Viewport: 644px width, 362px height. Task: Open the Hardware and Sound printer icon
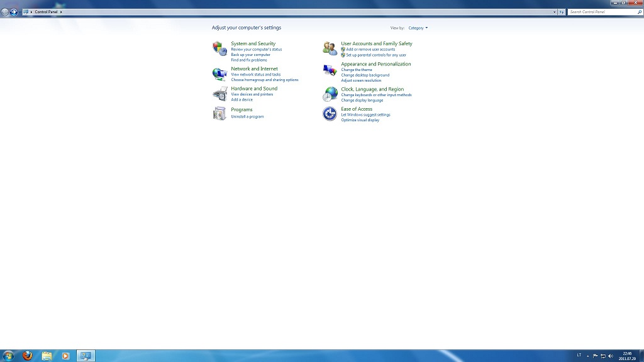[x=219, y=94]
